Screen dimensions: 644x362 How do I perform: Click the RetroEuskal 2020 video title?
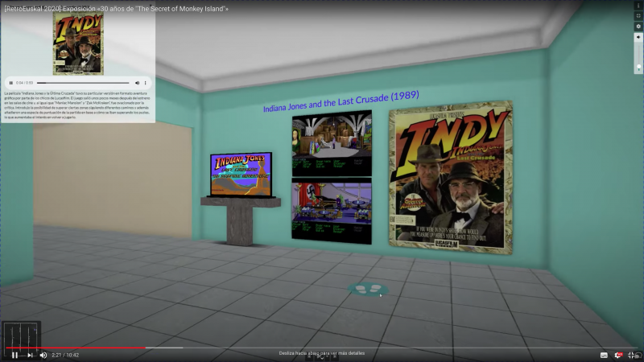pos(116,9)
